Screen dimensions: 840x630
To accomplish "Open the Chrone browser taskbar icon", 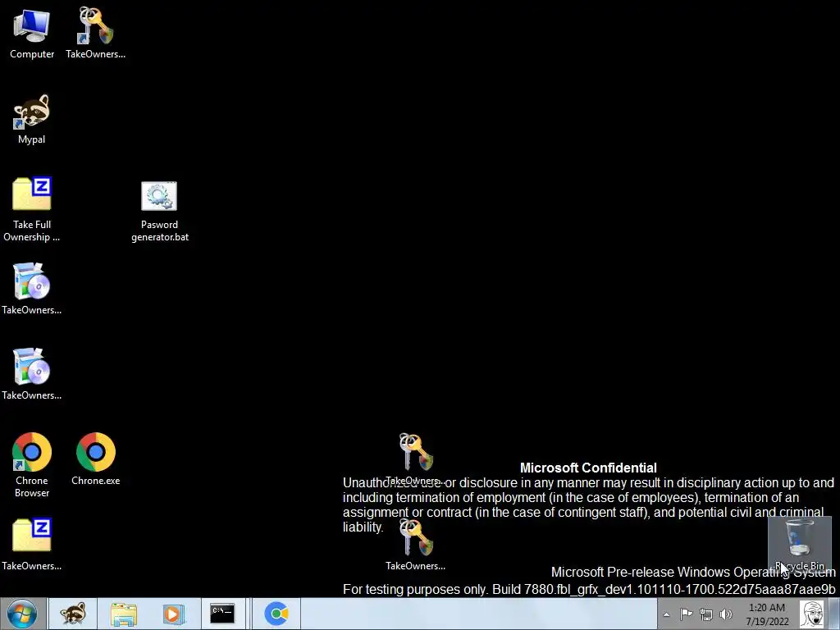I will tap(276, 614).
